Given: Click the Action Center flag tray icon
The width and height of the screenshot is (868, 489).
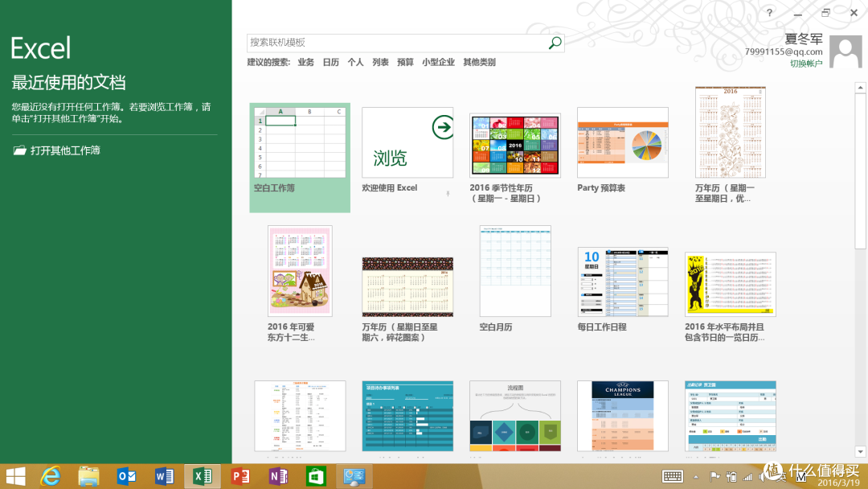Looking at the screenshot, I should coord(714,476).
